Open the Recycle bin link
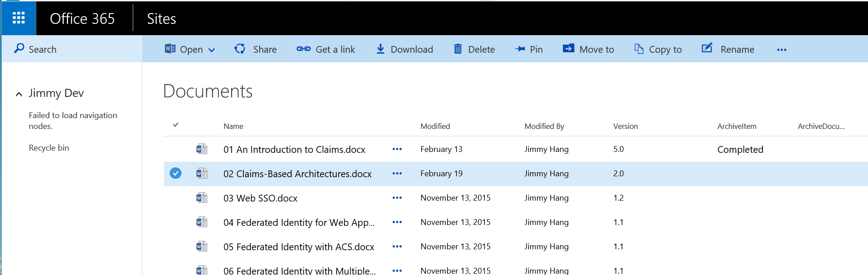 pyautogui.click(x=49, y=148)
